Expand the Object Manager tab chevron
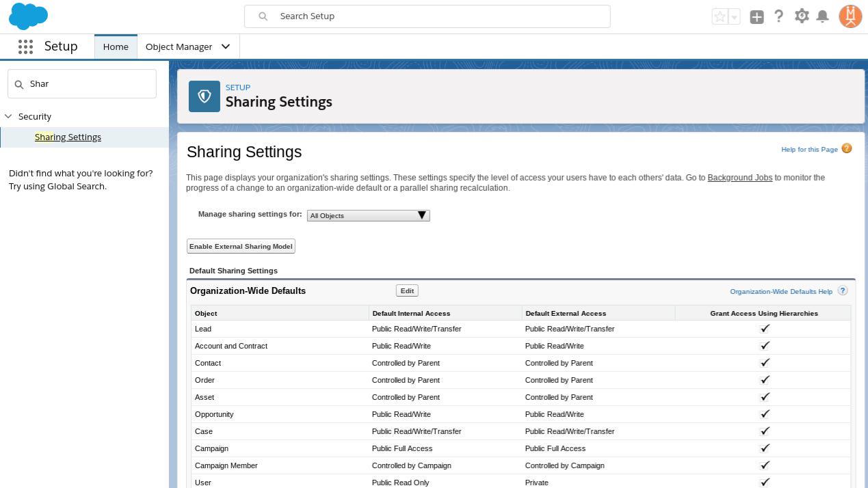 pyautogui.click(x=226, y=46)
